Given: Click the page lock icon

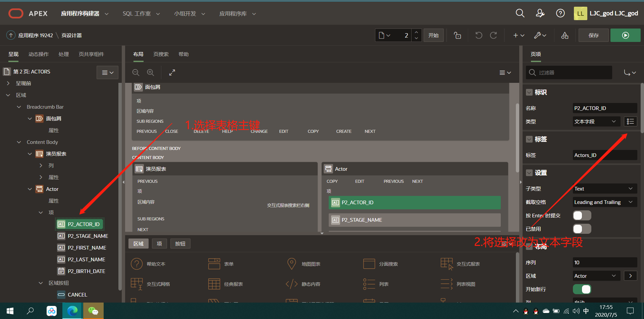Looking at the screenshot, I should (x=458, y=35).
